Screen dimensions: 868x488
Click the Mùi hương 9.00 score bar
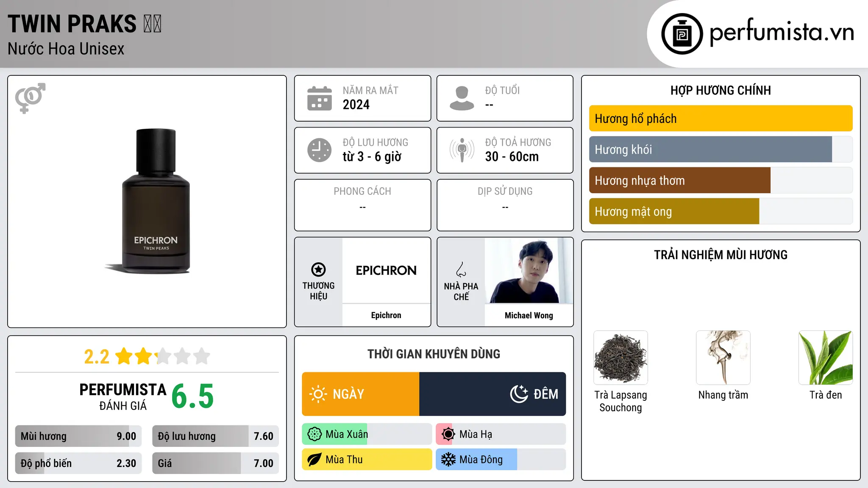coord(78,436)
